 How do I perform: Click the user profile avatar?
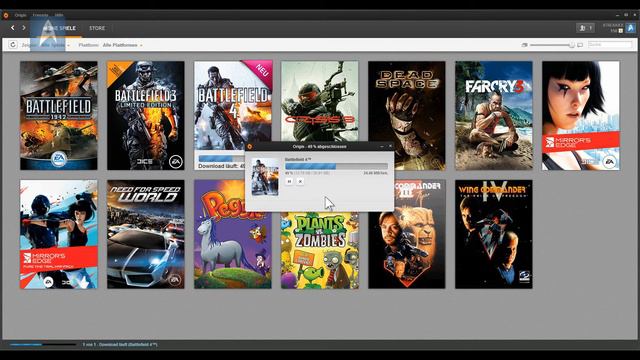(x=631, y=28)
